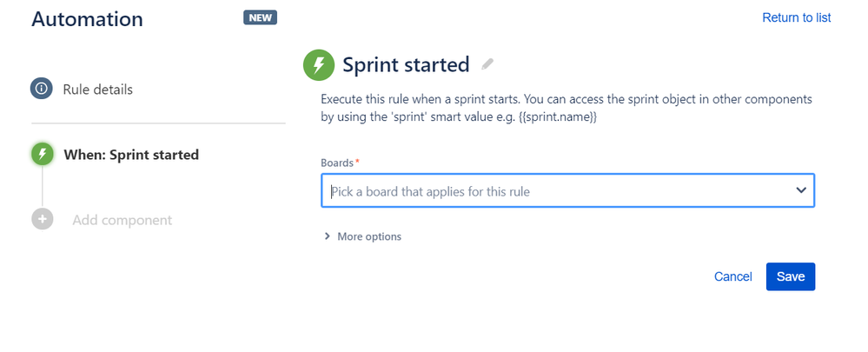Click the large green lightning icon by title
The height and width of the screenshot is (352, 868).
click(x=319, y=65)
